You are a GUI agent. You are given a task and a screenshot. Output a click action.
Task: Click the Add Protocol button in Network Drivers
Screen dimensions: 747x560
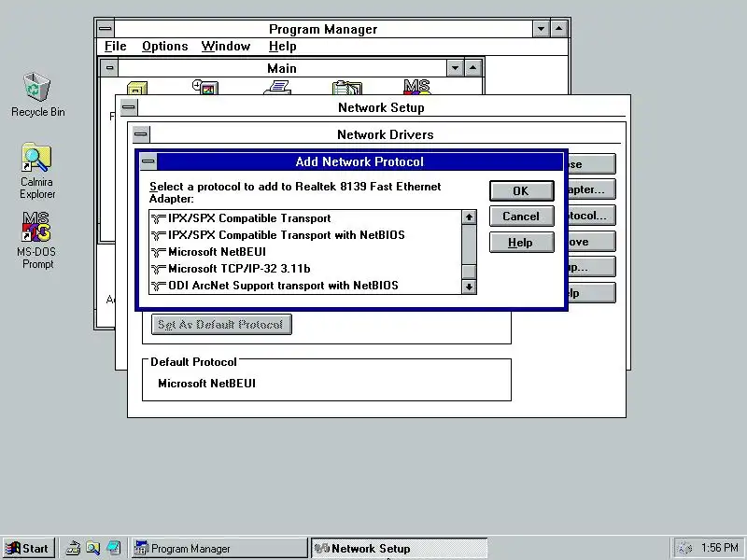(x=591, y=216)
